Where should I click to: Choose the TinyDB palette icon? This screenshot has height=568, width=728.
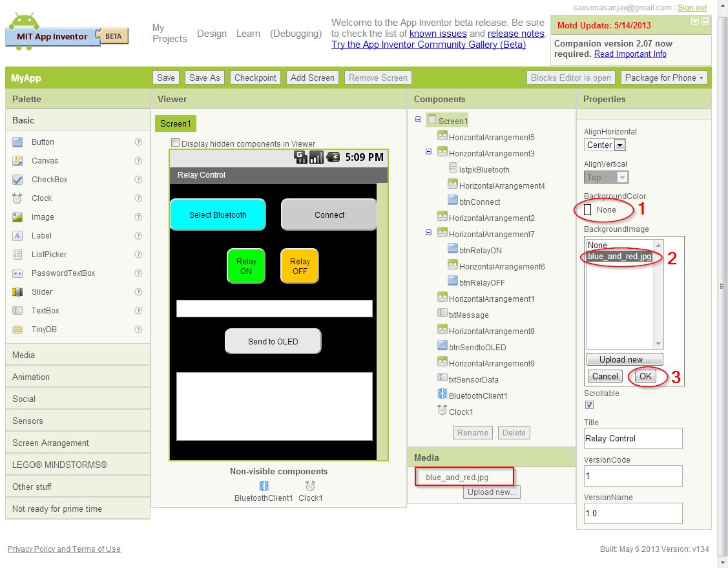[x=17, y=330]
